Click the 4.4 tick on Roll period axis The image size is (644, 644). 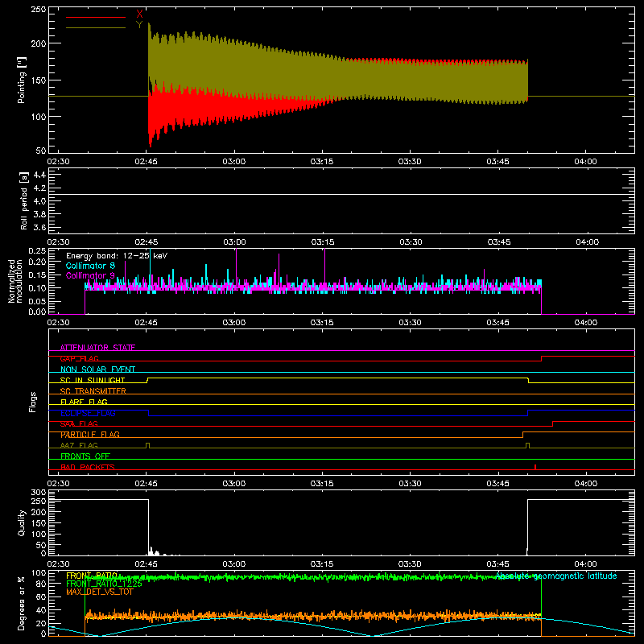(x=39, y=175)
